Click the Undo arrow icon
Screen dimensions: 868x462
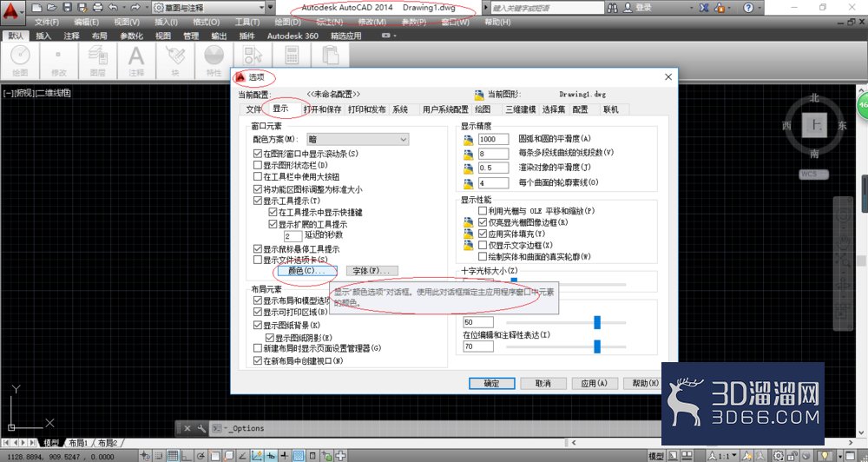[x=113, y=8]
